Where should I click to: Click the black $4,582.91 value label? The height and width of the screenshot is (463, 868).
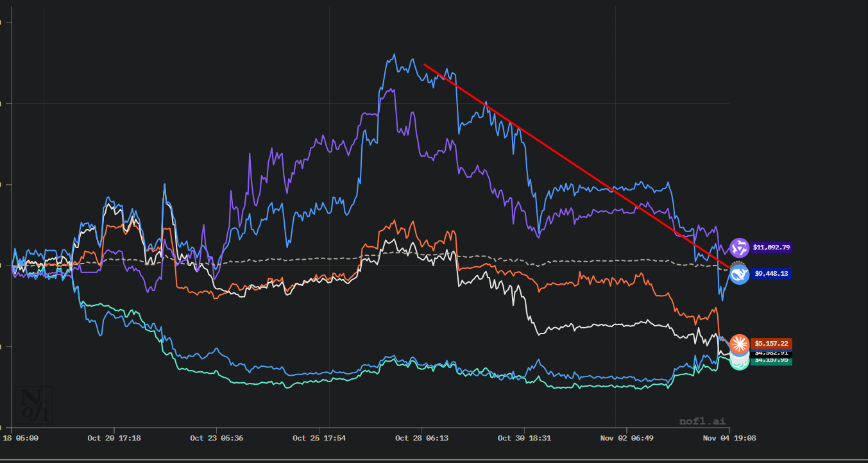[x=772, y=353]
